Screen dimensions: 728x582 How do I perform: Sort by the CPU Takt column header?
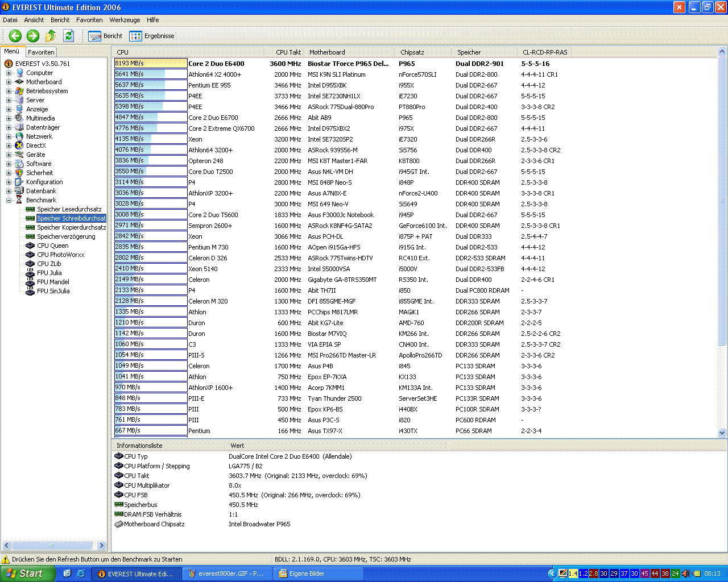pos(284,52)
